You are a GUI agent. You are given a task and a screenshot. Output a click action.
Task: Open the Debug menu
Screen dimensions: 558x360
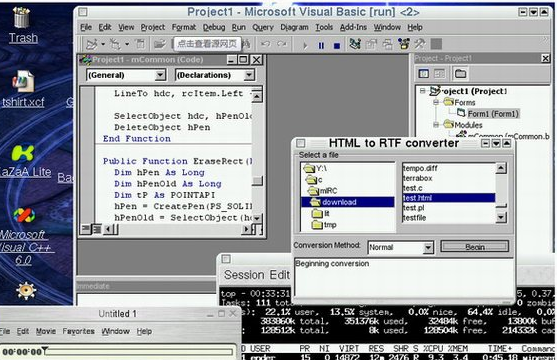tap(214, 27)
